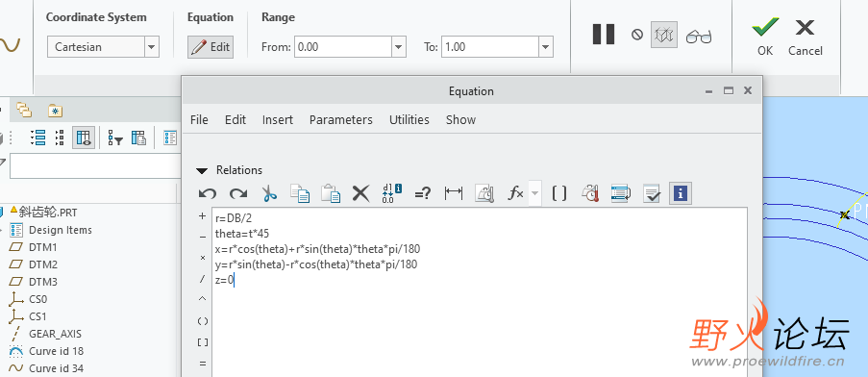868x377 pixels.
Task: Toggle tree columns display eye icon
Action: [x=84, y=138]
